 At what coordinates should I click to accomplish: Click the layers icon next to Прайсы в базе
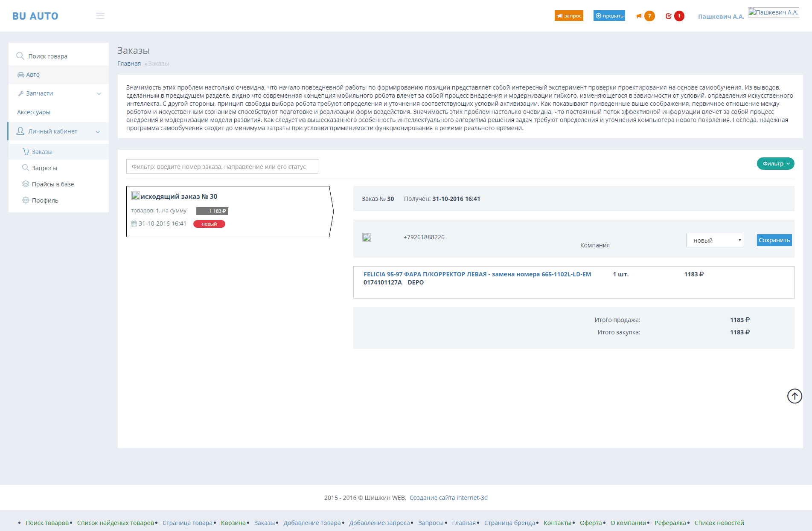[x=26, y=184]
